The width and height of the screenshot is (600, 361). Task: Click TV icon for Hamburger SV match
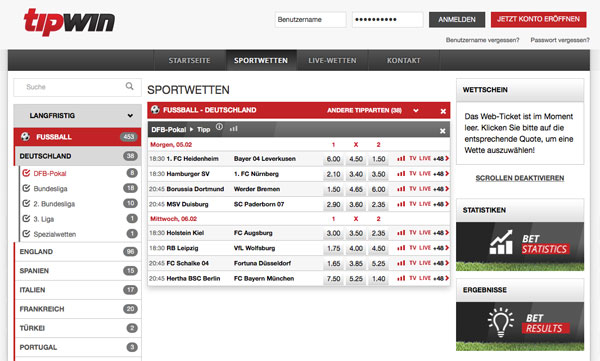[412, 174]
